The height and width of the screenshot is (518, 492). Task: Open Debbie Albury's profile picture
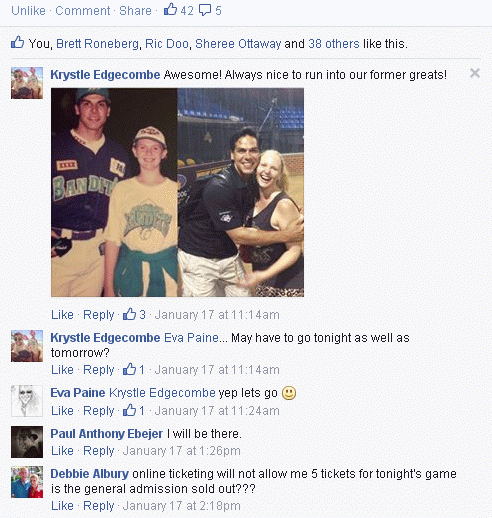(x=27, y=482)
